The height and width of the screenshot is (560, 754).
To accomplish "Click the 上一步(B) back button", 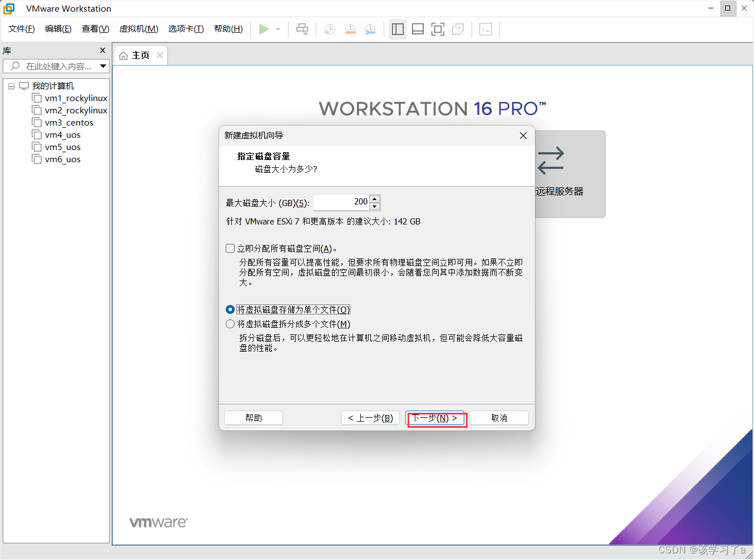I will point(370,418).
